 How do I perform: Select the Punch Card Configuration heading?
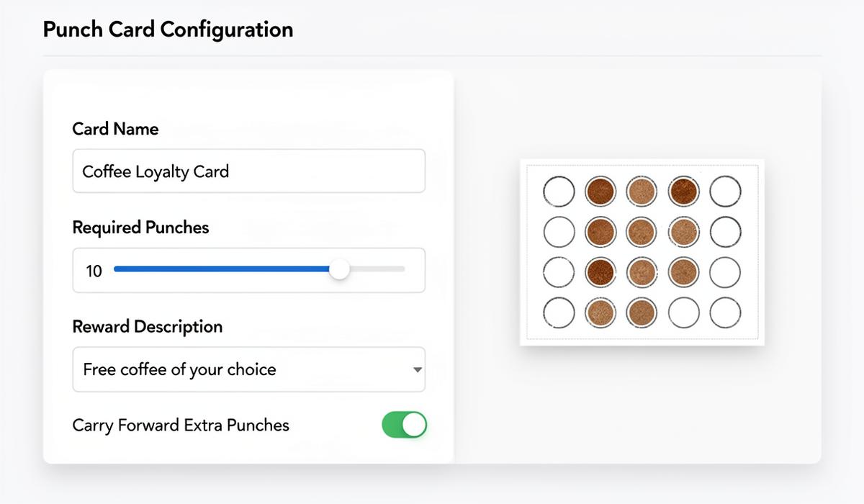[168, 29]
